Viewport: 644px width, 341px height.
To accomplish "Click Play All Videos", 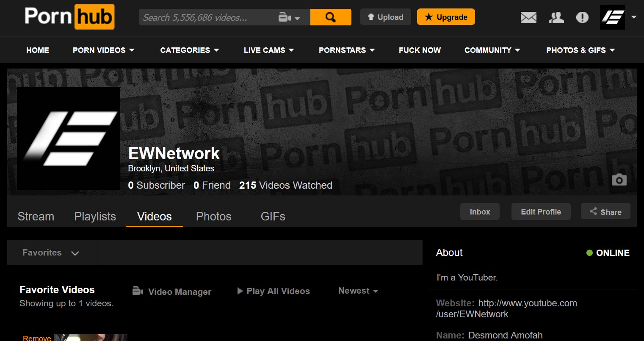I will [x=274, y=291].
